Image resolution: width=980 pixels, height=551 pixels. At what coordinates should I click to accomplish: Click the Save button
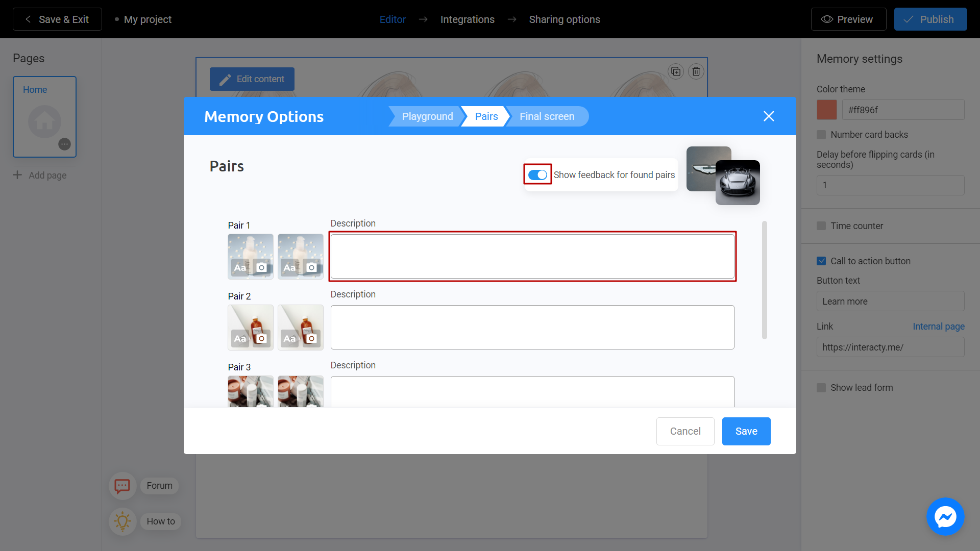(x=746, y=431)
